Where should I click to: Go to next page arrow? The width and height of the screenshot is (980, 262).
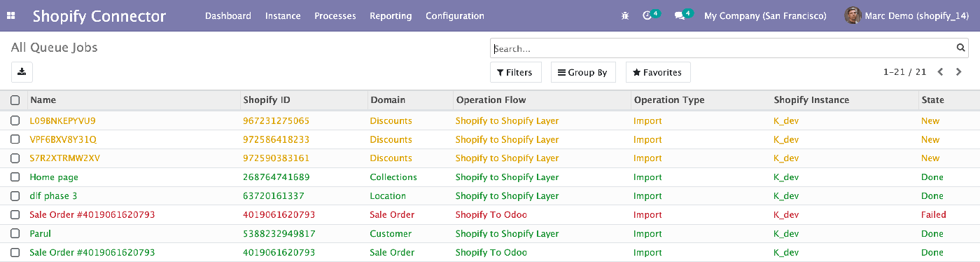(959, 71)
